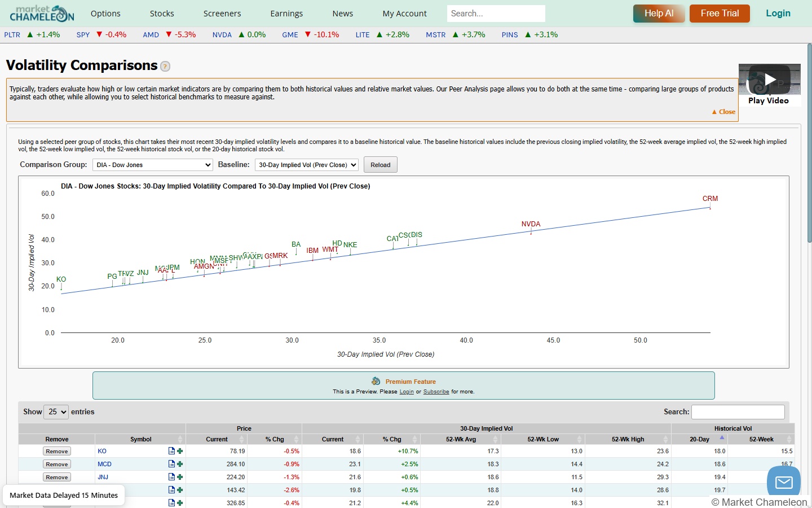
Task: Click the IBM point label on chart
Action: click(x=312, y=251)
